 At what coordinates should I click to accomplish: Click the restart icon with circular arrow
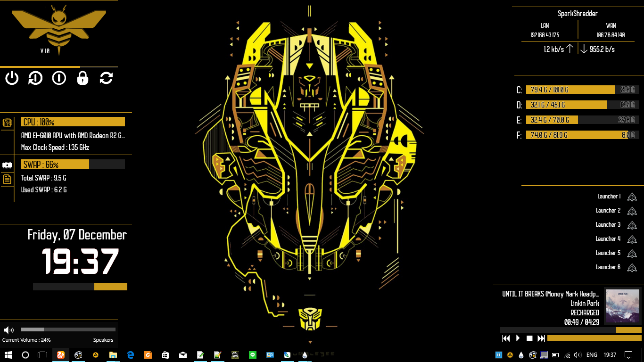click(x=35, y=78)
